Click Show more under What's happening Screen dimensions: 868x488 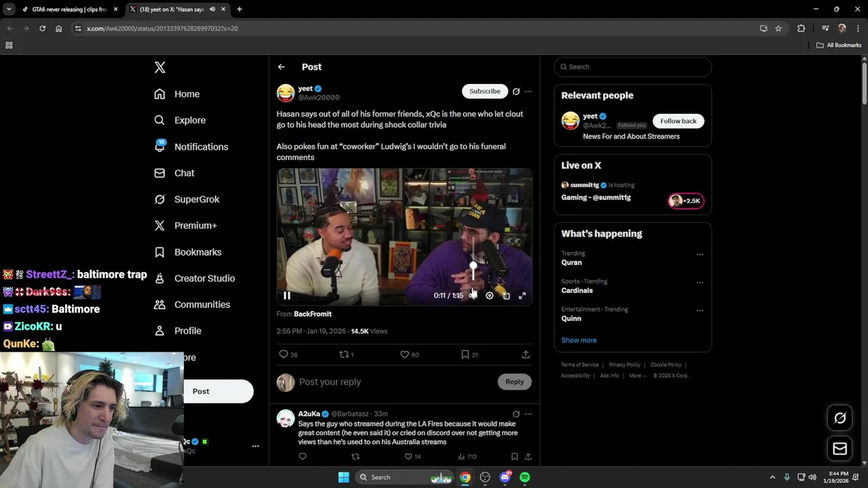pos(579,340)
